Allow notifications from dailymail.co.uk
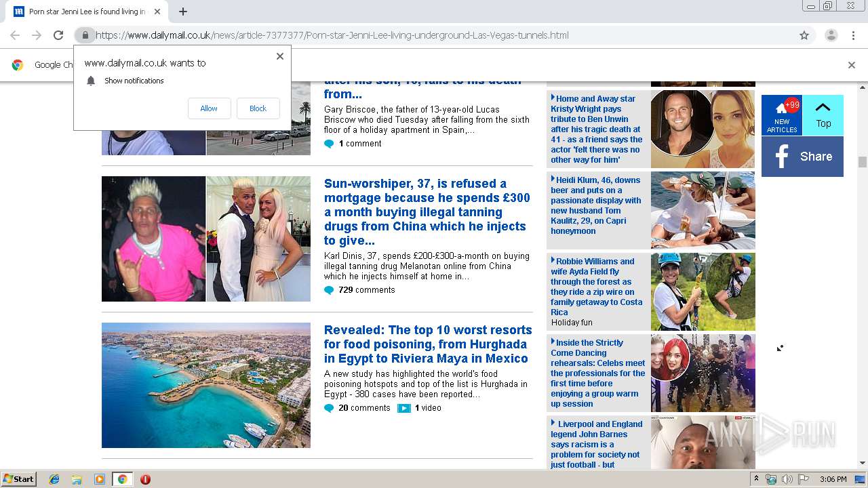868x488 pixels. click(209, 108)
